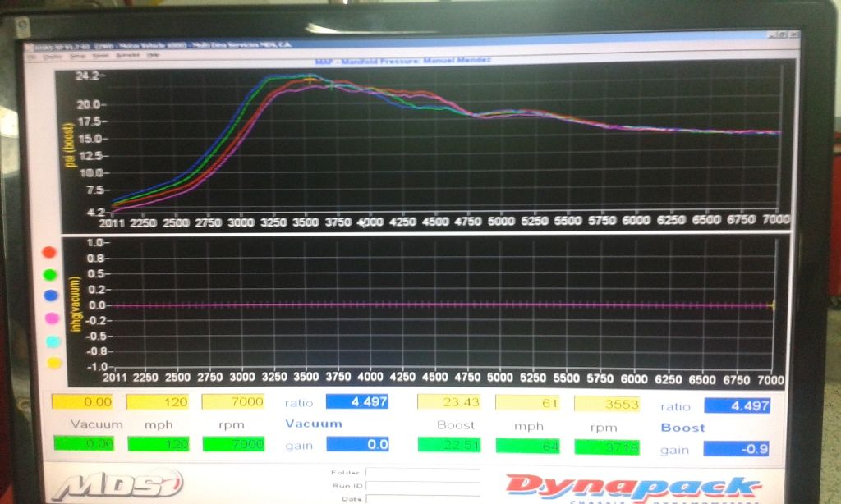Open the Setup menu
Screen dimensions: 841x504
(x=78, y=56)
